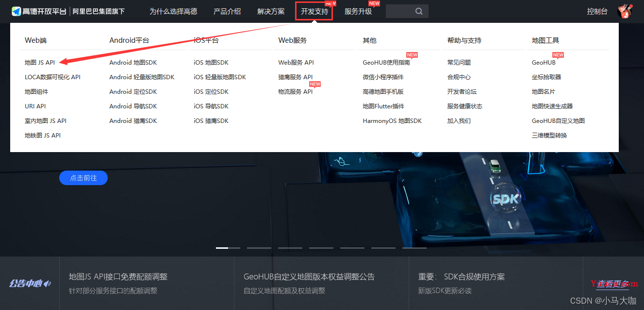This screenshot has width=644, height=310.
Task: Open Android 轻量版地图SDK
Action: pos(142,77)
